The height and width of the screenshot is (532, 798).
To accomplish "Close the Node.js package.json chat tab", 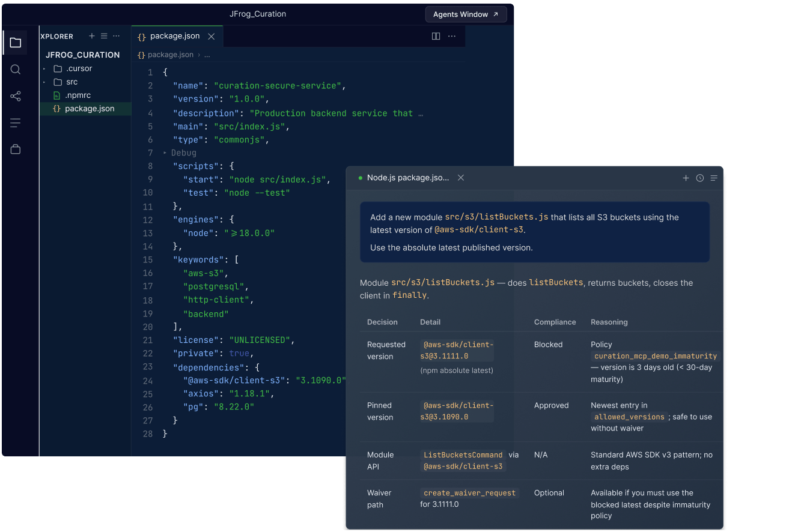I will point(461,178).
